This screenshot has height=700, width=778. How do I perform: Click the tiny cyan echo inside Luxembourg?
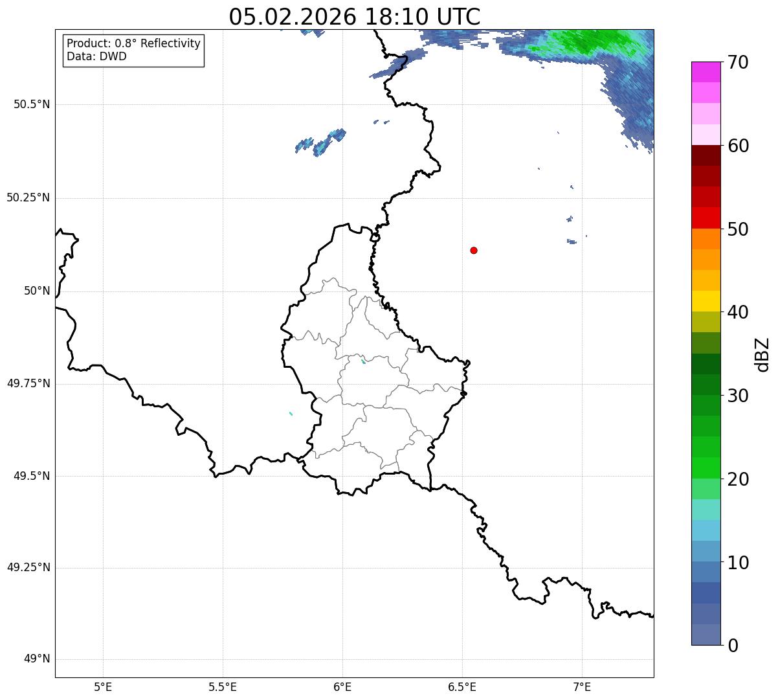coord(363,361)
